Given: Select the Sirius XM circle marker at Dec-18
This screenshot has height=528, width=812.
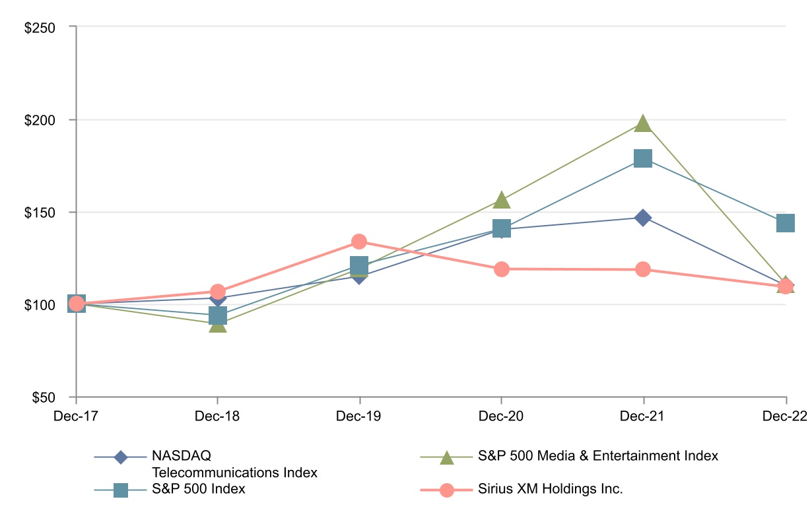Looking at the screenshot, I should coord(218,291).
